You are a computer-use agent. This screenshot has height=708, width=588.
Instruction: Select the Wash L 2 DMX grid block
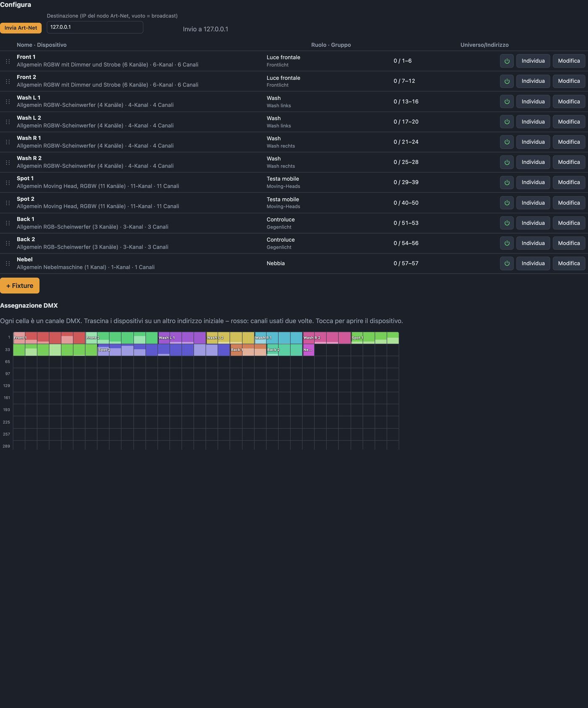(230, 338)
